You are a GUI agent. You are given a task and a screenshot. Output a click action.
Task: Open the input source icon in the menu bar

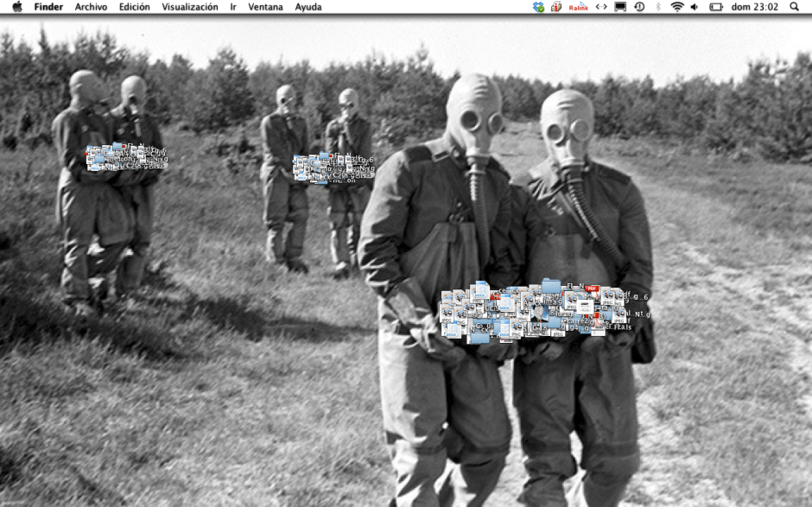600,6
